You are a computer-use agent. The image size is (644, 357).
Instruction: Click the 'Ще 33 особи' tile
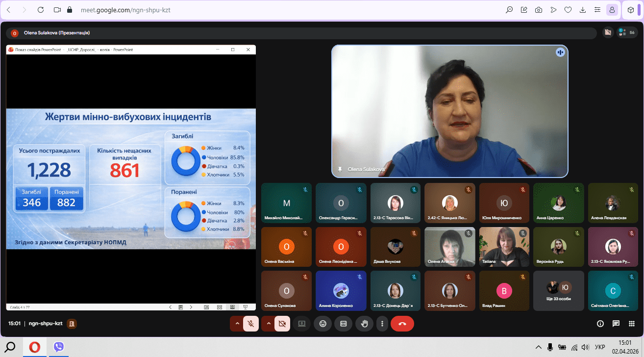(559, 291)
